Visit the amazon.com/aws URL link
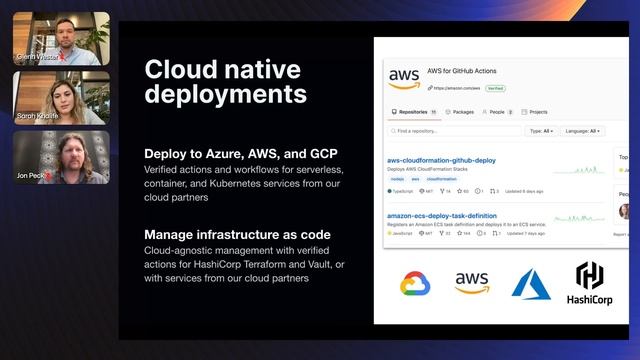This screenshot has width=640, height=360. point(457,88)
